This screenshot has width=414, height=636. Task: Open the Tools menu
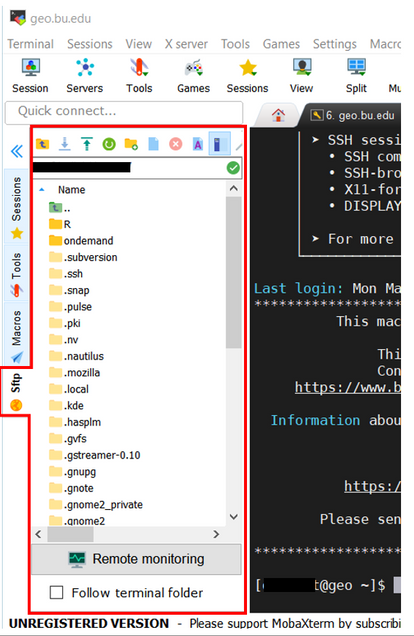235,44
